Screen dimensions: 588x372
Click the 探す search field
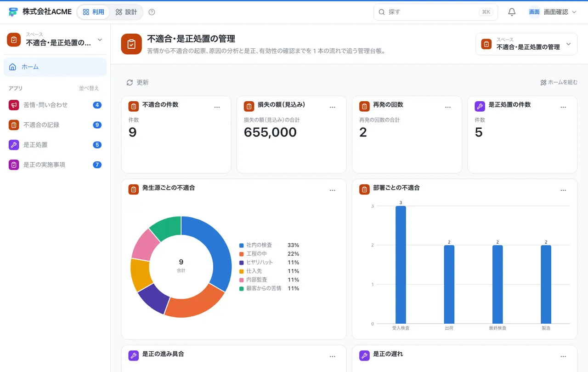tap(435, 12)
